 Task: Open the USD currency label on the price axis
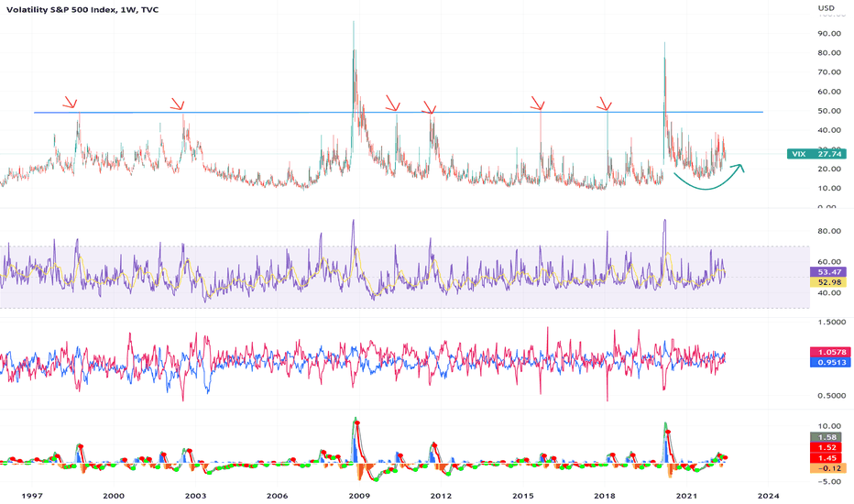[x=827, y=7]
